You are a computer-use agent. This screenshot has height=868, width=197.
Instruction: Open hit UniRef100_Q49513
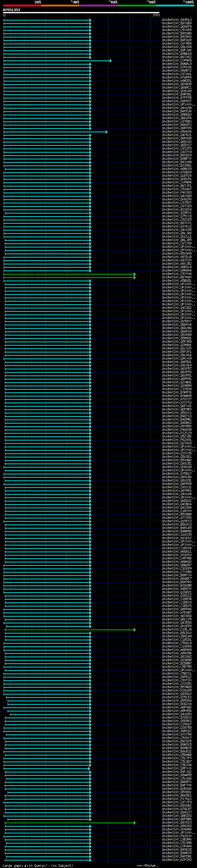(177, 20)
